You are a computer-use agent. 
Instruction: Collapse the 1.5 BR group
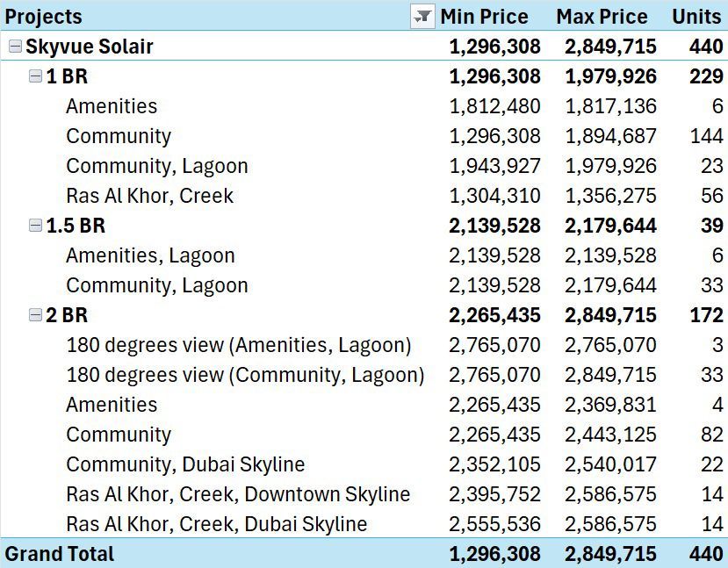tap(35, 226)
